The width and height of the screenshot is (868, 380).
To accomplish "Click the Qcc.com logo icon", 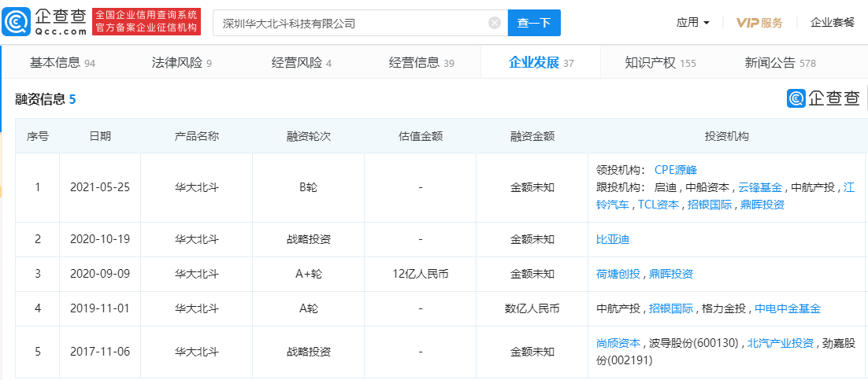I will [x=17, y=22].
